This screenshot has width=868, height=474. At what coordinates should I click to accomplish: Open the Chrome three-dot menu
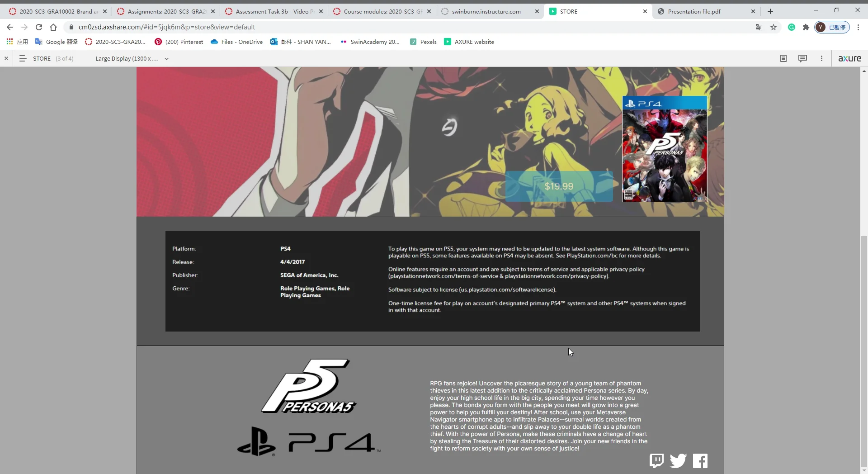point(858,27)
